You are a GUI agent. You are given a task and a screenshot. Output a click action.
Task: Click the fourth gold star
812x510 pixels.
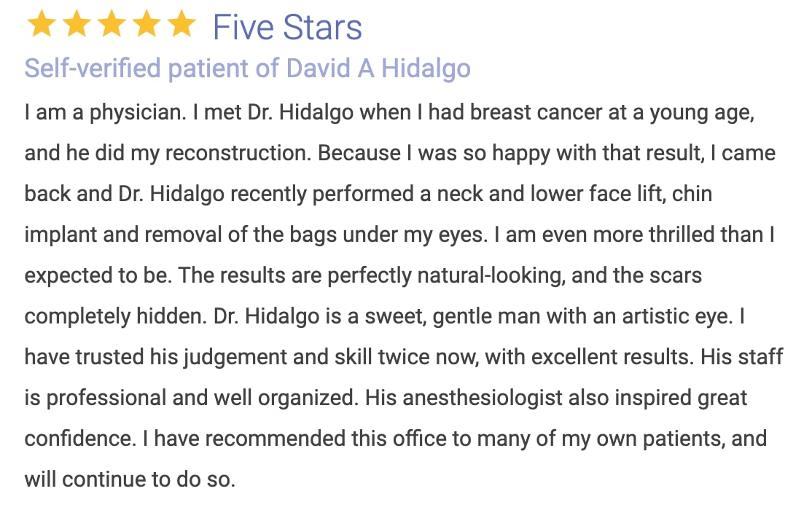[147, 24]
